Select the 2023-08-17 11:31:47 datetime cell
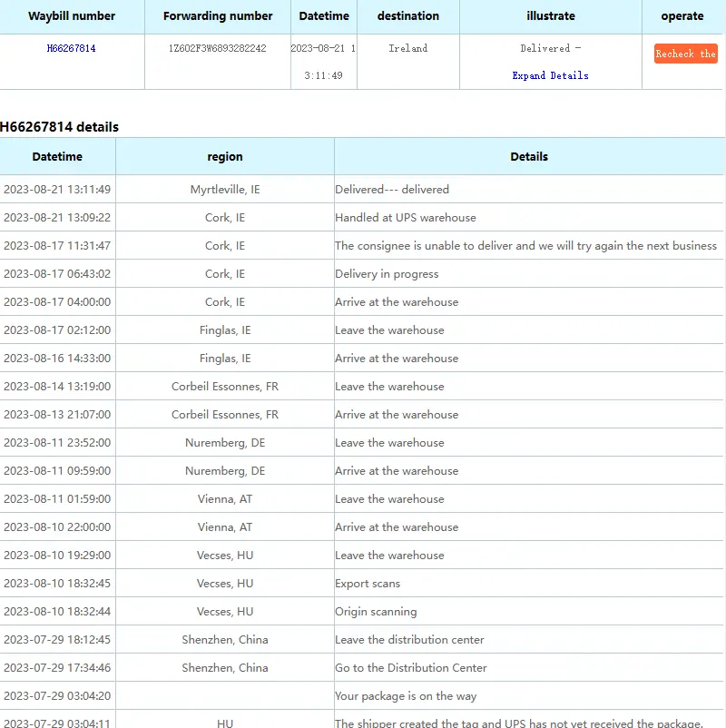726x728 pixels. (x=57, y=246)
